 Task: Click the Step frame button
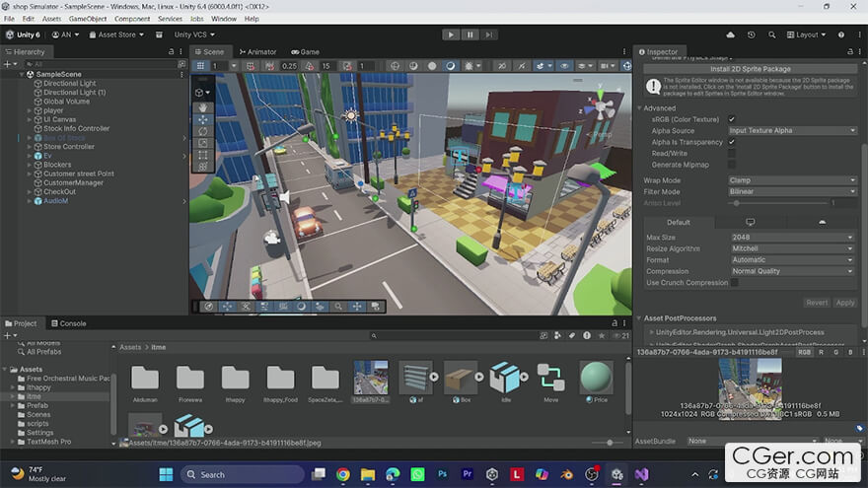489,35
